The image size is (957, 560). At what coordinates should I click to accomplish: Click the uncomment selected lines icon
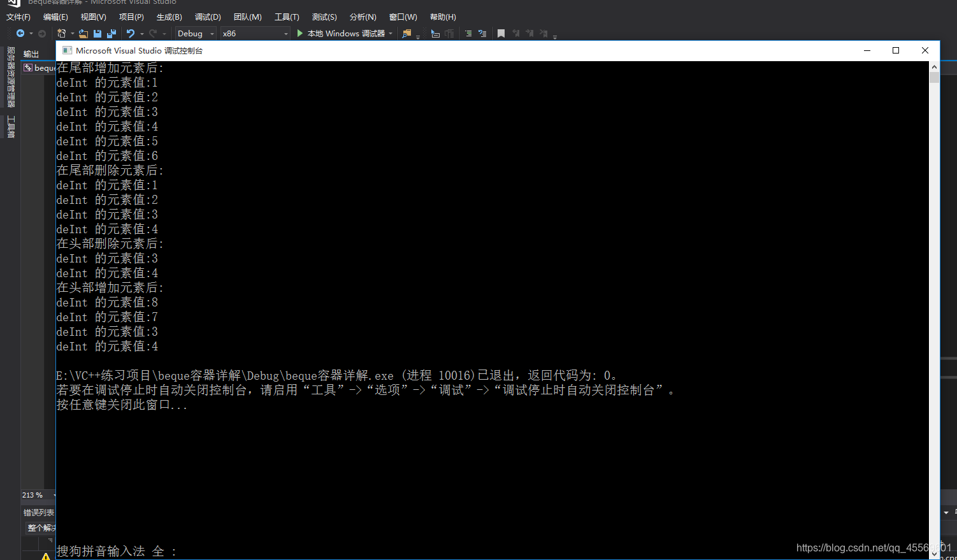point(482,33)
